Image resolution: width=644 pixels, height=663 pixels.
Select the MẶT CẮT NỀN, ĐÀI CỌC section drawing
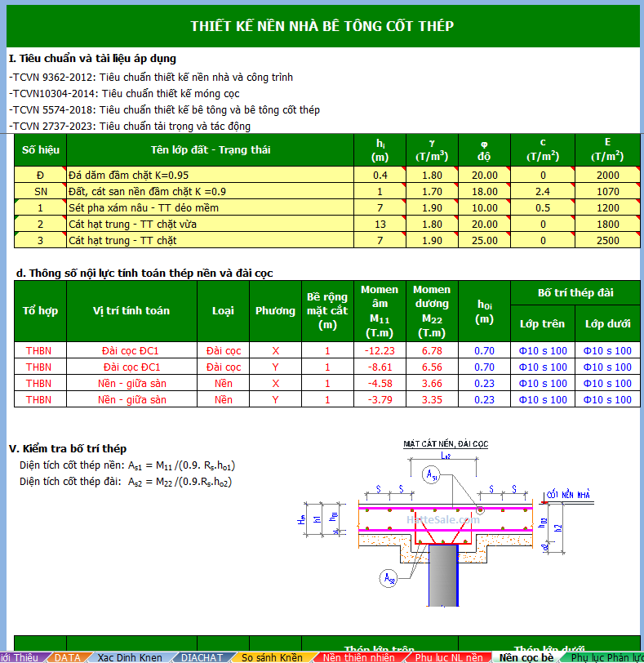(x=446, y=523)
